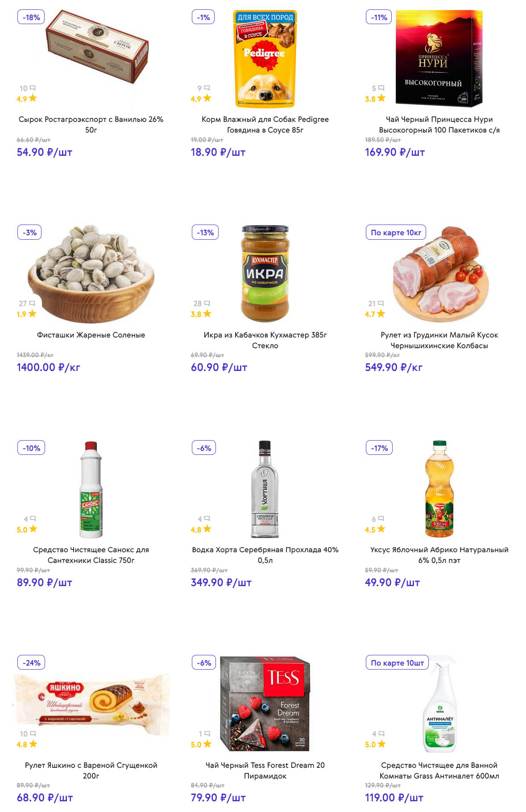Open the Сырок Ростагроэкспорт с Ванилью product title
Image resolution: width=526 pixels, height=812 pixels.
point(91,125)
